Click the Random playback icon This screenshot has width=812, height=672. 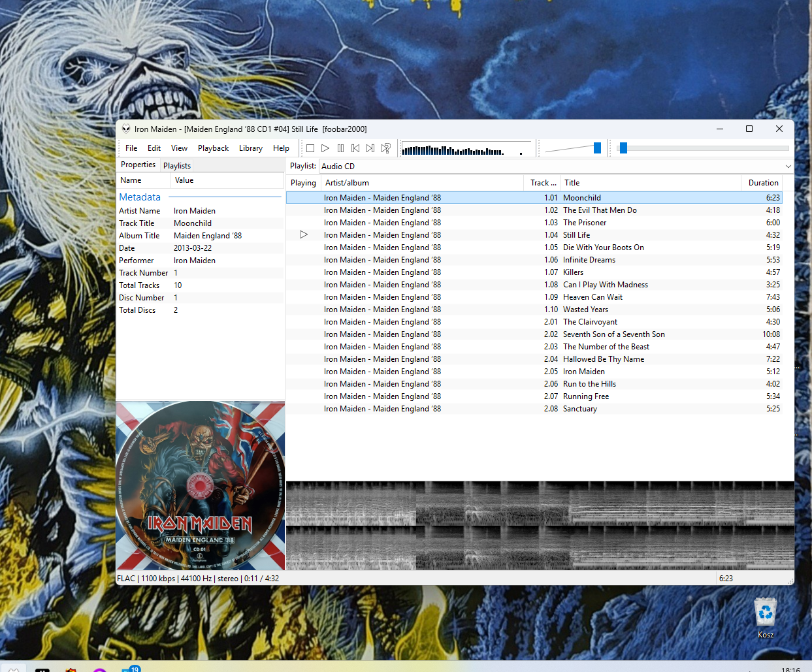click(x=386, y=148)
